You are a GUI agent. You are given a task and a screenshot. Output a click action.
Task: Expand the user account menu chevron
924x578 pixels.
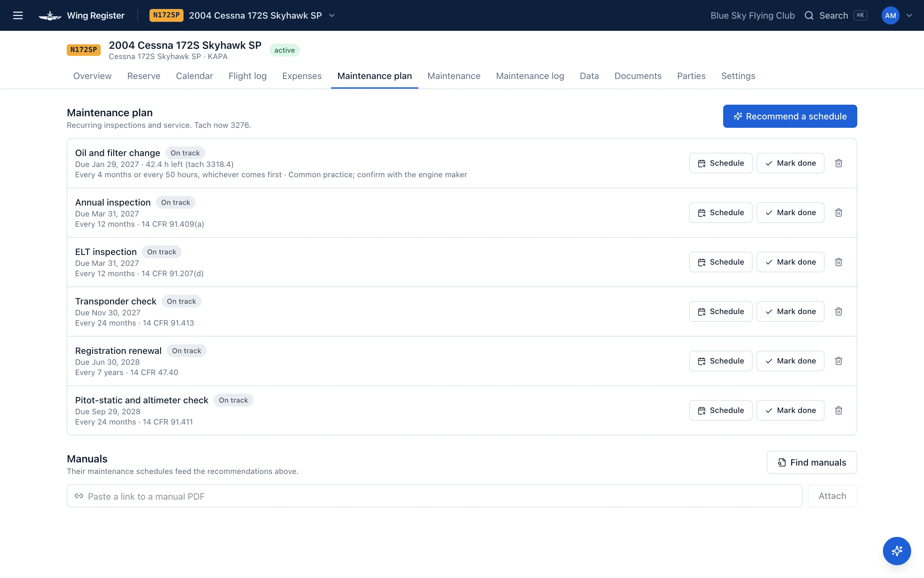point(909,16)
